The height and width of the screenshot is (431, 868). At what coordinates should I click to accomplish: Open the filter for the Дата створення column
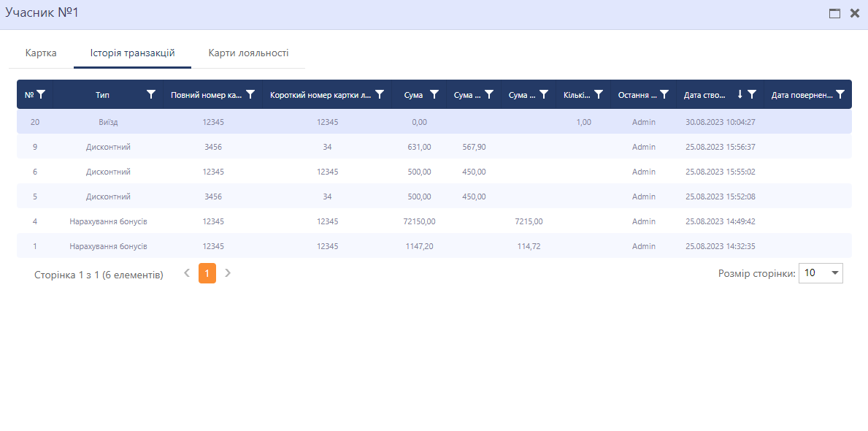coord(752,94)
